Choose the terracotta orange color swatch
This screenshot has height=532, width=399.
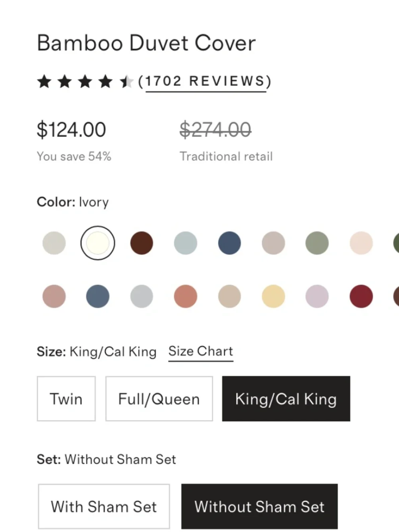click(x=186, y=296)
